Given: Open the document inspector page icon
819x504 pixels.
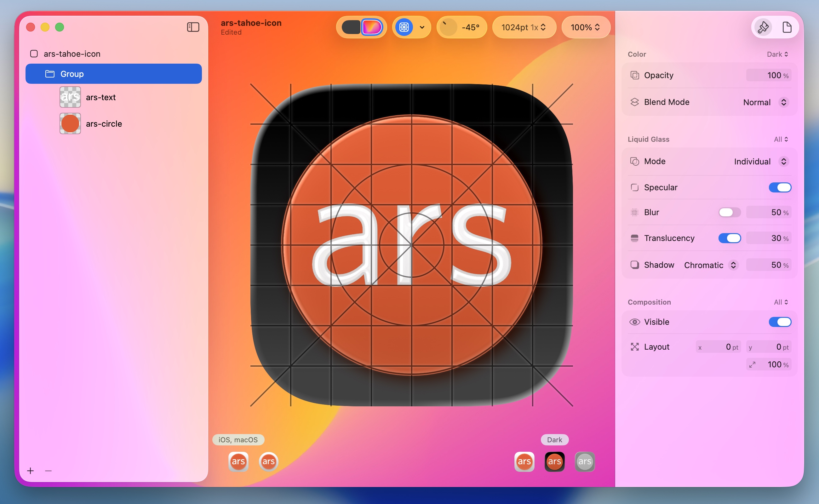Looking at the screenshot, I should click(787, 27).
